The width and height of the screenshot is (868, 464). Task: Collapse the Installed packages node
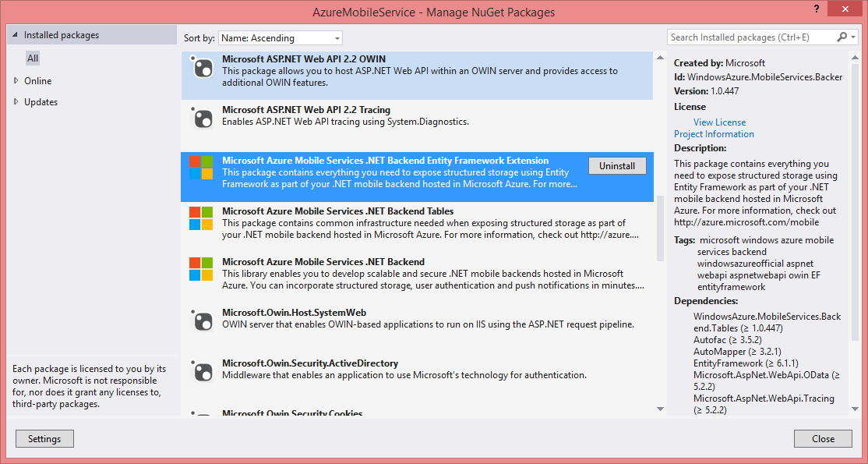pyautogui.click(x=14, y=35)
